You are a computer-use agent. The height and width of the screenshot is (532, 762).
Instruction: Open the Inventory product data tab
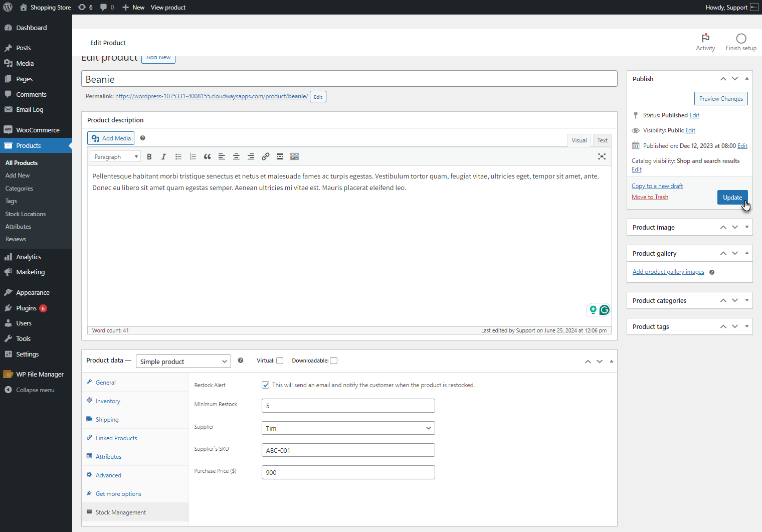pyautogui.click(x=108, y=401)
